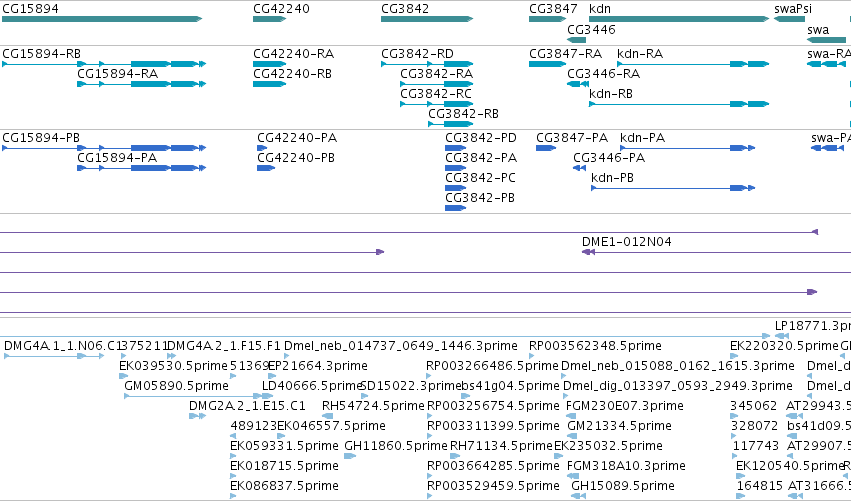The width and height of the screenshot is (851, 501).
Task: Click EK220320.5prime EST label
Action: 784,346
